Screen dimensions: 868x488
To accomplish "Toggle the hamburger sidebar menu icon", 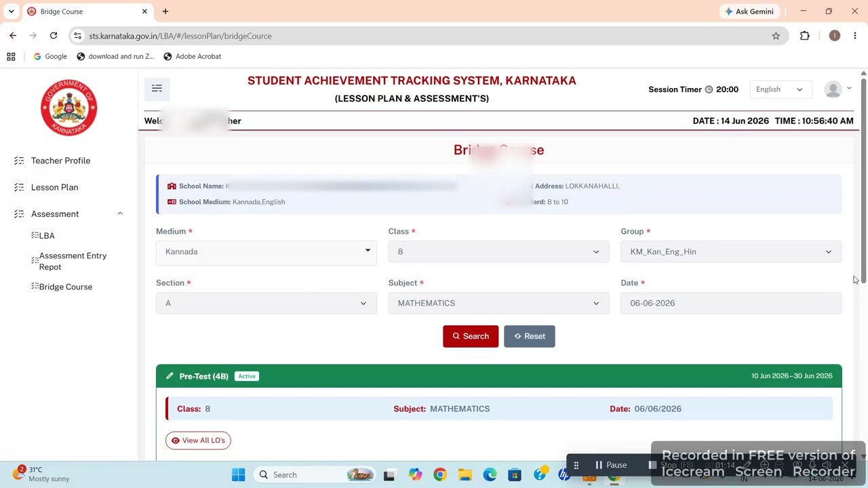I will 157,89.
